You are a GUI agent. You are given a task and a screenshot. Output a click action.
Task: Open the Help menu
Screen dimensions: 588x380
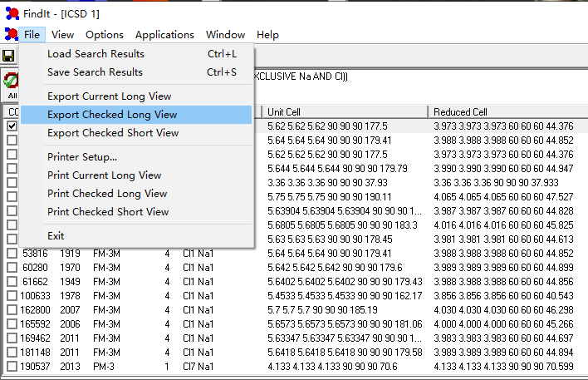(267, 35)
